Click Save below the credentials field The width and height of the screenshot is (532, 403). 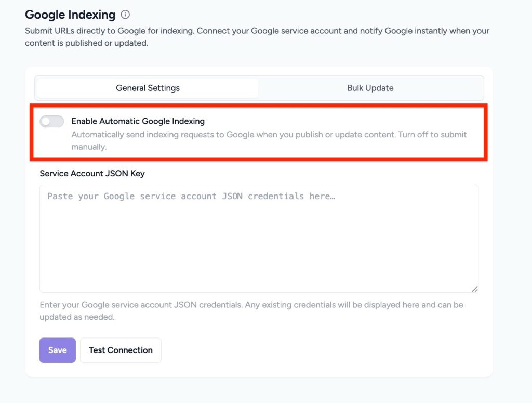57,350
